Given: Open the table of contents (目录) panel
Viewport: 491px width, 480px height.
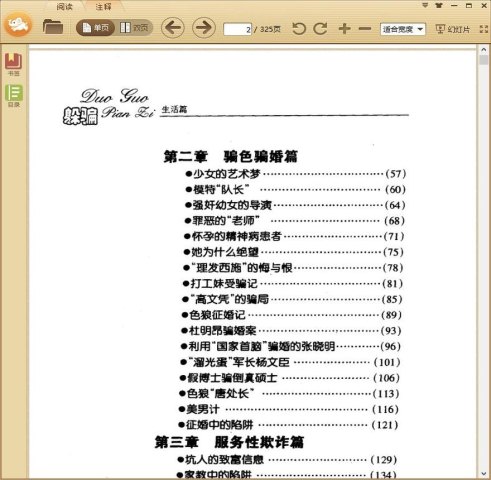Looking at the screenshot, I should pos(14,96).
